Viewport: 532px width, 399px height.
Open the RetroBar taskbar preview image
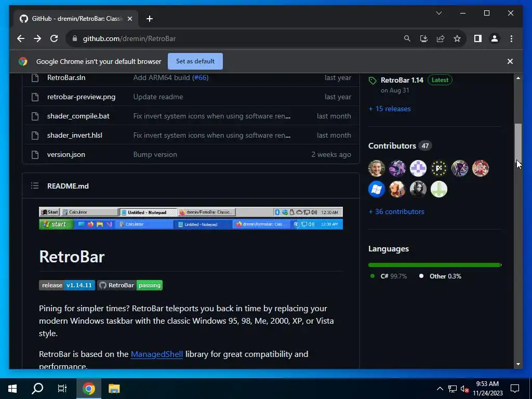click(x=191, y=218)
